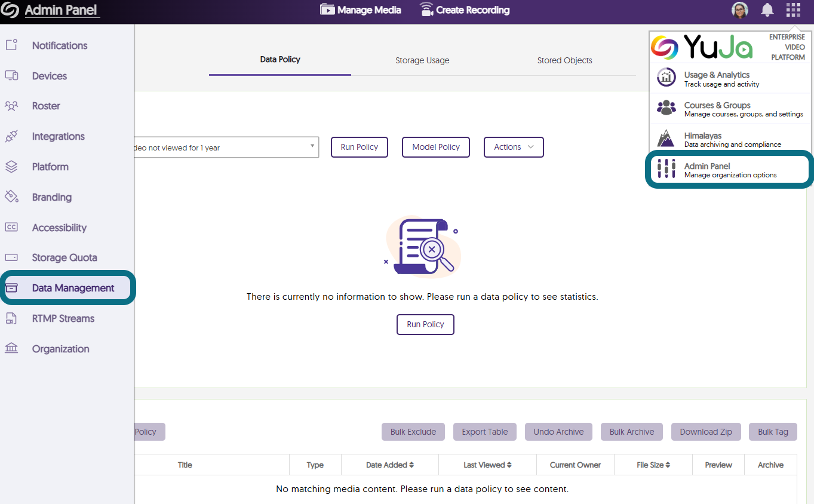Switch to the Storage Usage tab

pyautogui.click(x=422, y=60)
